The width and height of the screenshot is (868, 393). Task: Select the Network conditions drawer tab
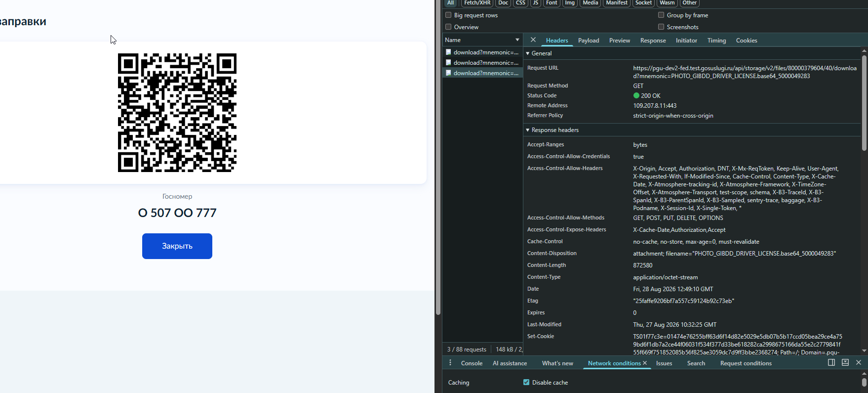(614, 363)
